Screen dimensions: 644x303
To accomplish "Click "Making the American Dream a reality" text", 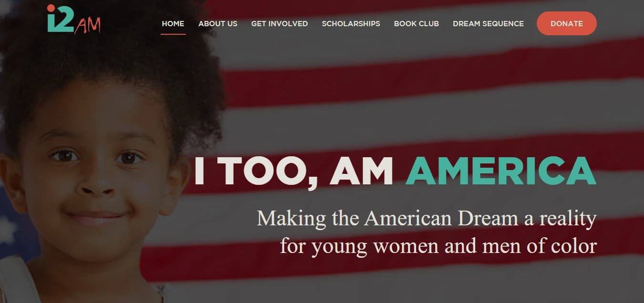I will pyautogui.click(x=427, y=218).
